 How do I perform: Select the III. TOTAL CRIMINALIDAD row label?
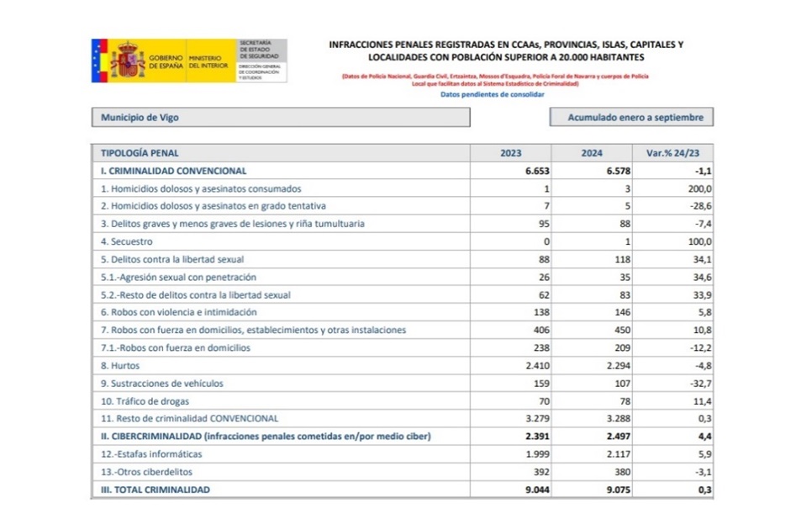(x=156, y=489)
